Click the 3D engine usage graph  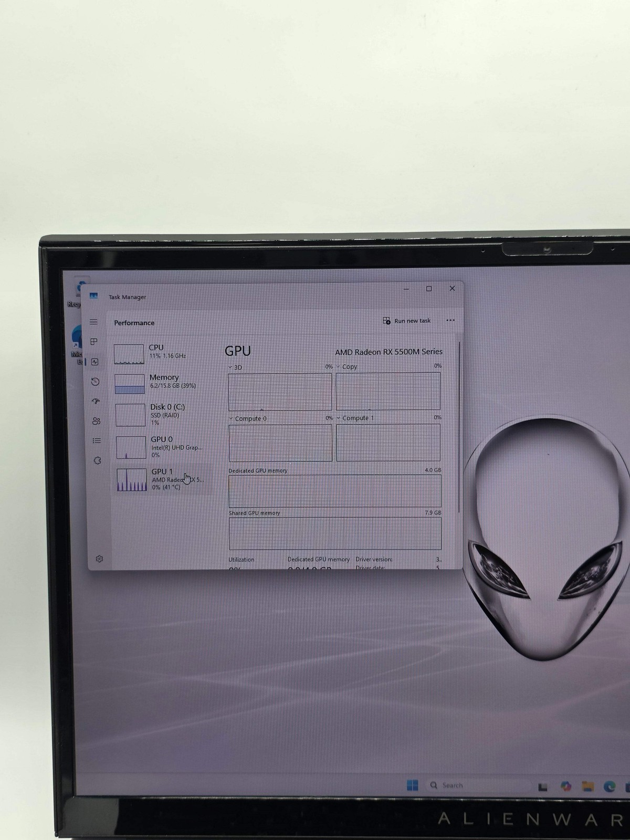click(x=280, y=392)
